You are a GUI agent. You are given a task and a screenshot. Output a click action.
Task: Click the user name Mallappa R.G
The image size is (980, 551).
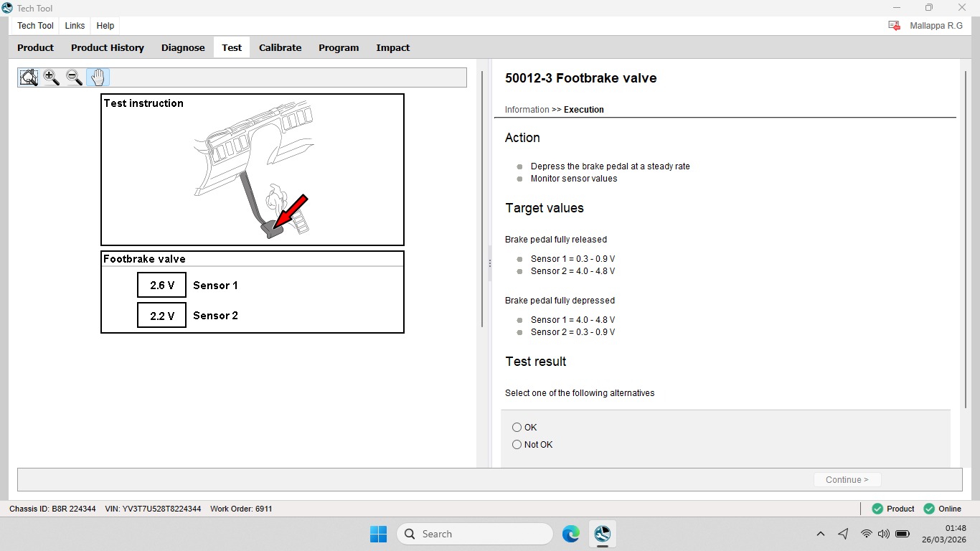(936, 26)
